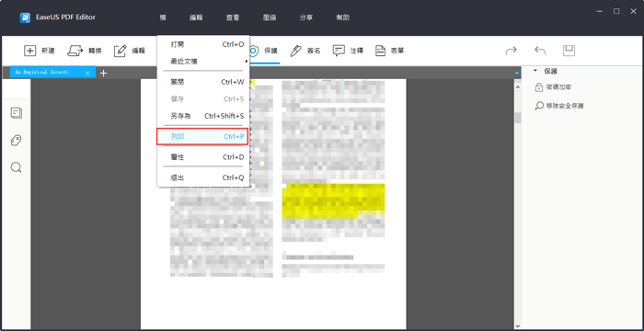Choose 列印 Ctrl+P print entry

[x=202, y=136]
